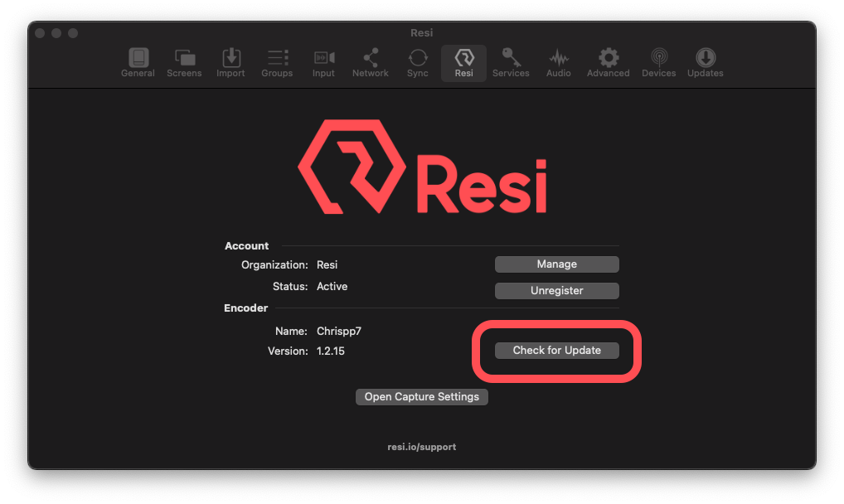This screenshot has height=504, width=844.
Task: Unregister this encoder
Action: (x=556, y=290)
